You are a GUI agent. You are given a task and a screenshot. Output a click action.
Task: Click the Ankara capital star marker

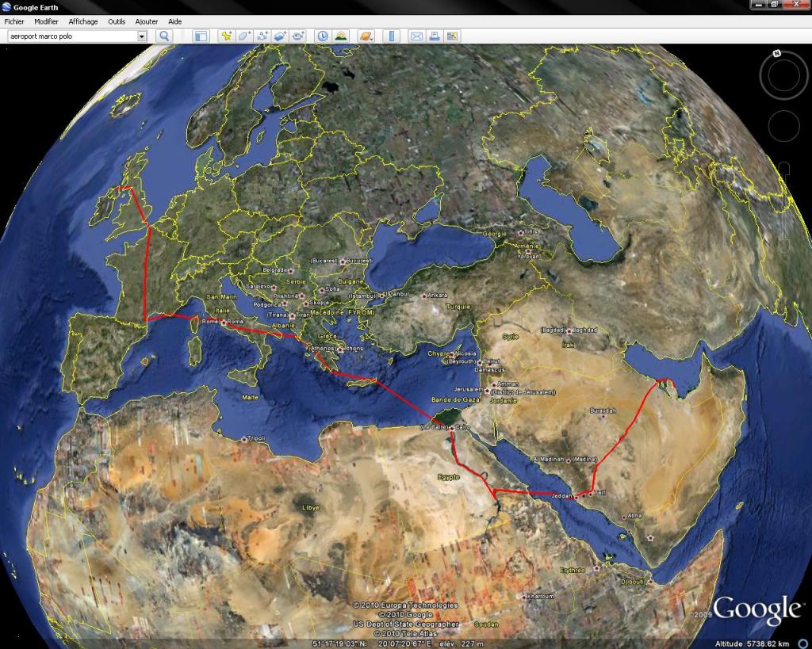425,296
